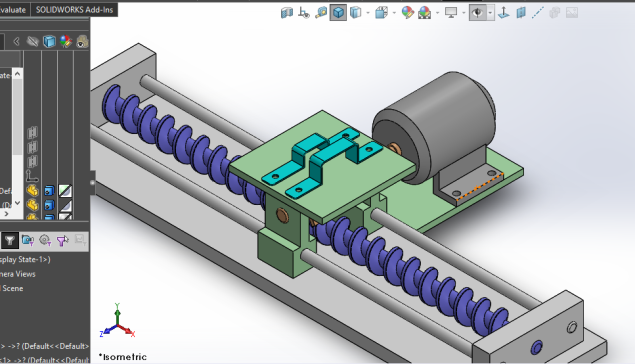Click the camera filter icon
Image resolution: width=635 pixels, height=364 pixels.
tap(28, 241)
